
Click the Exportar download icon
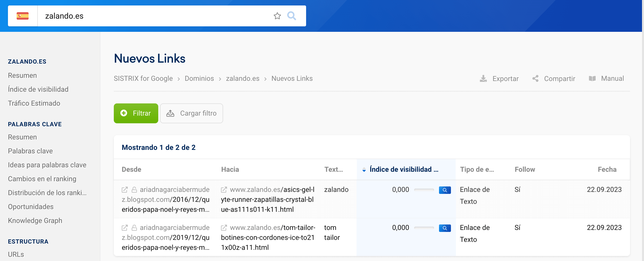483,79
